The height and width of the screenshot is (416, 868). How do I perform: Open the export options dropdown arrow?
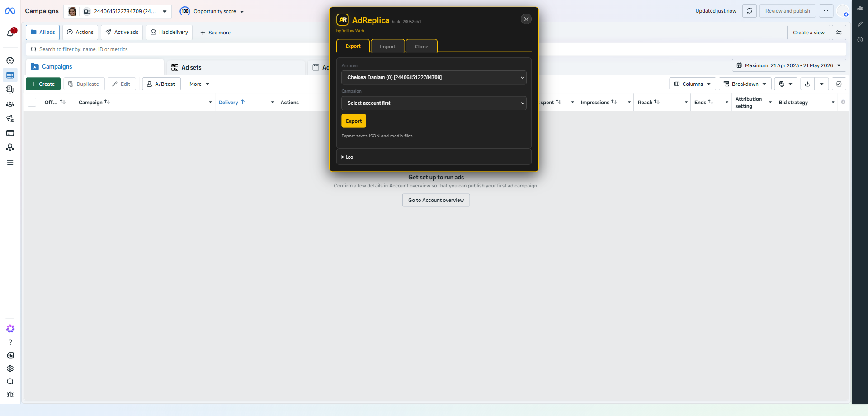point(822,84)
